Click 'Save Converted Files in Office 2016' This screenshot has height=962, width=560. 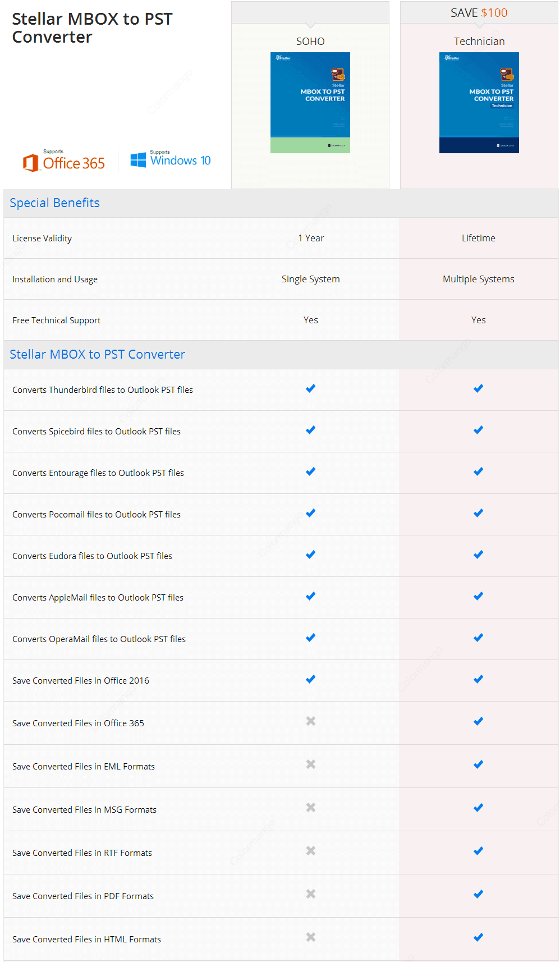point(81,681)
